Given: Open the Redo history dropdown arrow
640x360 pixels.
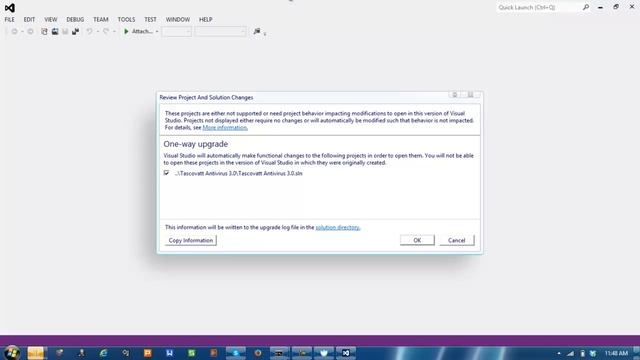Looking at the screenshot, I should tap(114, 31).
